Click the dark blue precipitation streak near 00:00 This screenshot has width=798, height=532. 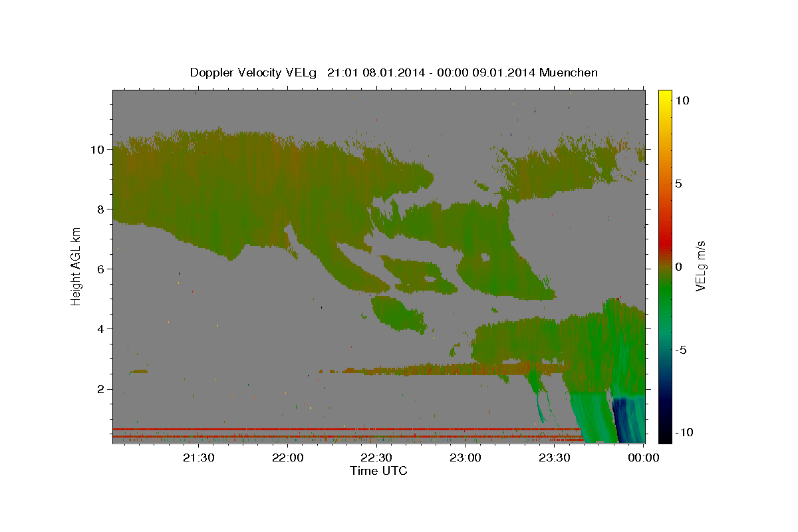pos(622,420)
